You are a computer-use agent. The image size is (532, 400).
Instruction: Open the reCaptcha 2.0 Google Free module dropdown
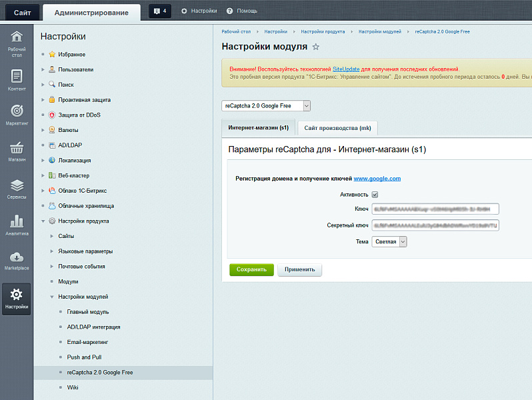[266, 105]
